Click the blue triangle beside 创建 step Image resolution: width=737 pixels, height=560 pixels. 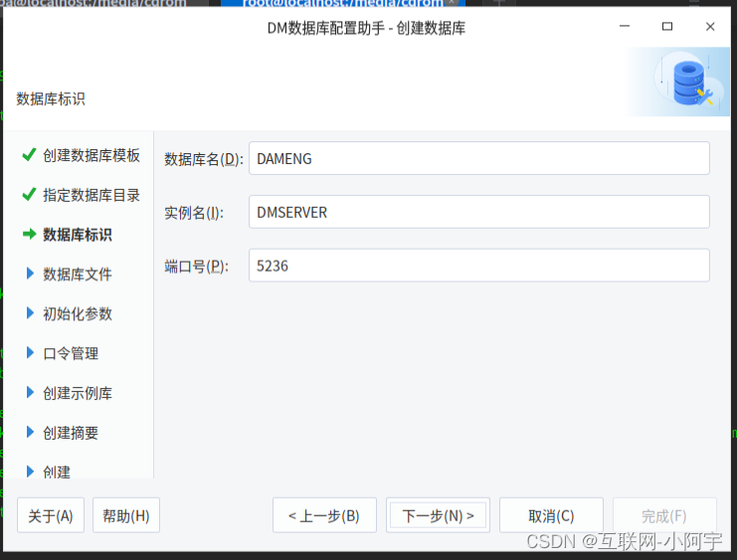point(30,471)
